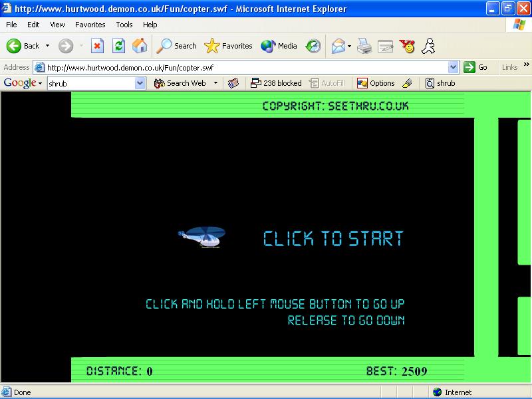The width and height of the screenshot is (532, 399).
Task: Restore down the Internet Explorer window
Action: (507, 9)
